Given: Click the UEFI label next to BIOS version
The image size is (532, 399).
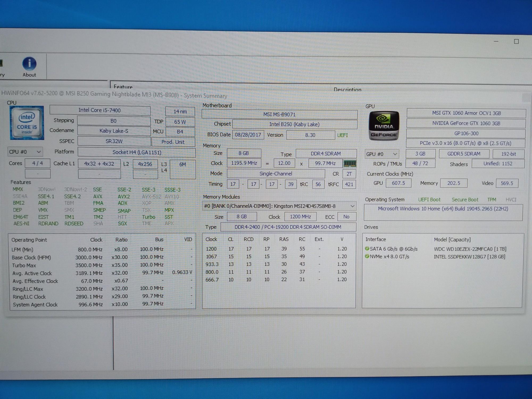Looking at the screenshot, I should tap(342, 135).
